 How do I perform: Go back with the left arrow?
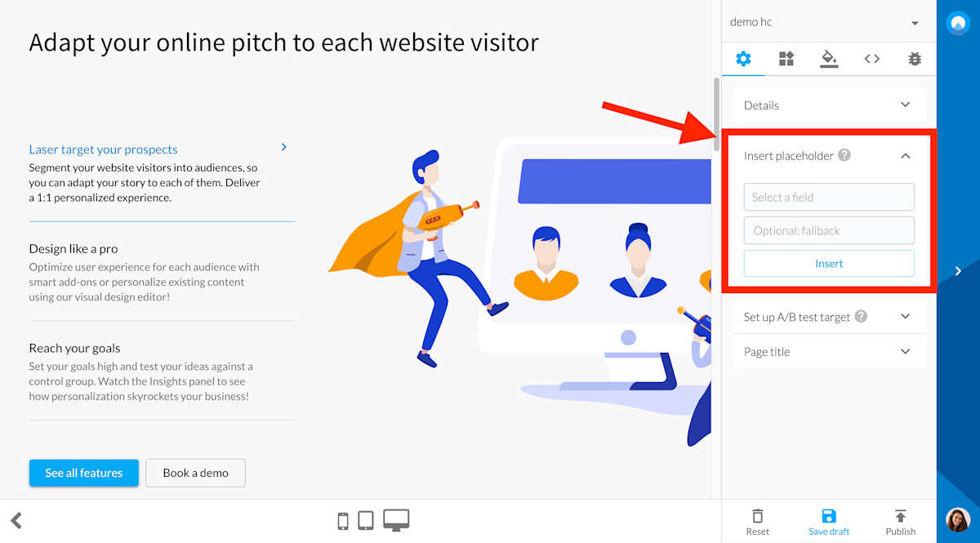[x=16, y=520]
